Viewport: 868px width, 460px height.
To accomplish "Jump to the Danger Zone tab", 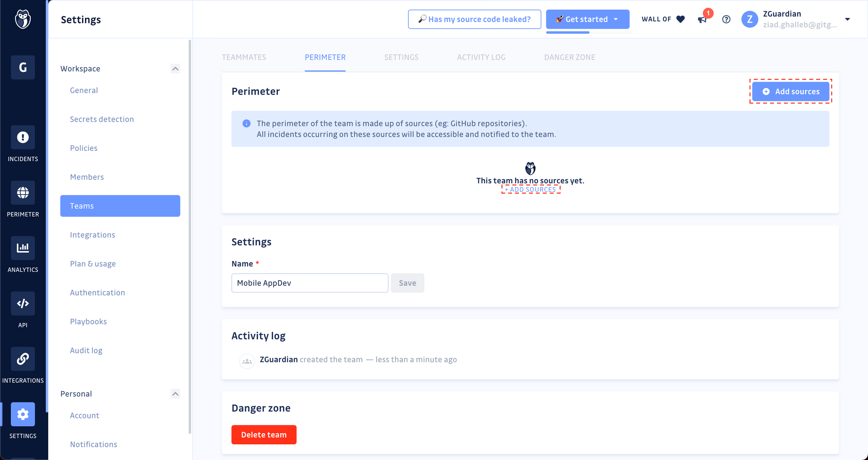I will tap(570, 57).
